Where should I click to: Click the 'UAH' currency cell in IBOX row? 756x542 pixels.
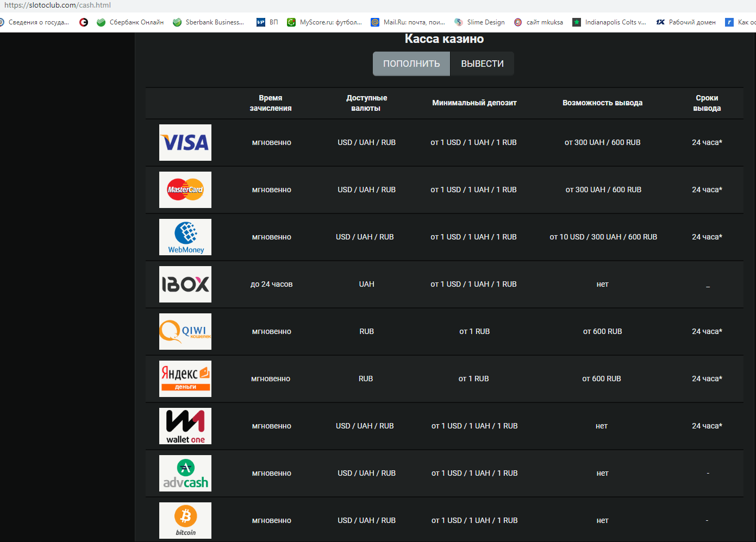(366, 284)
